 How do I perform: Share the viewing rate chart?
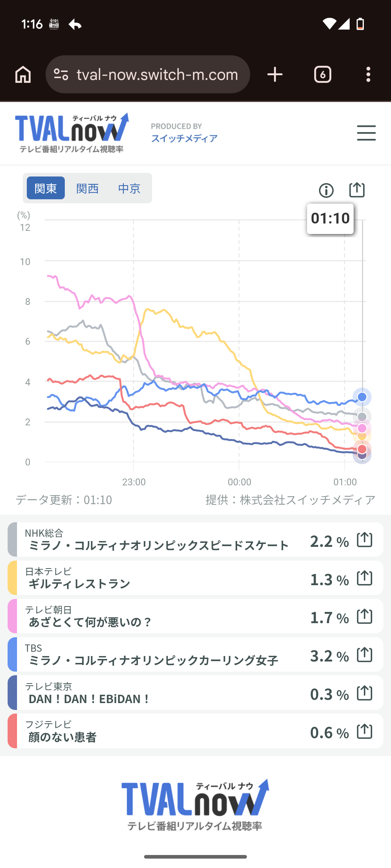[357, 190]
